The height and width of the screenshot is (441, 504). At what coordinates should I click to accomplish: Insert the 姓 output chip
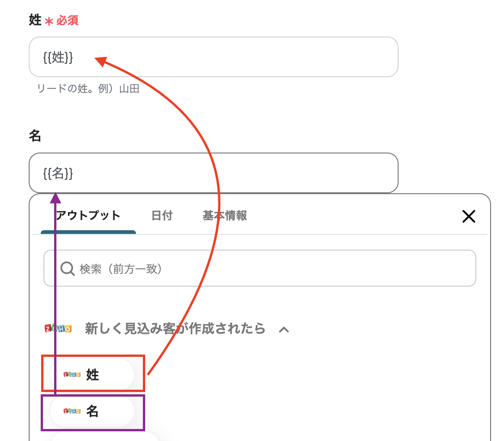click(92, 374)
